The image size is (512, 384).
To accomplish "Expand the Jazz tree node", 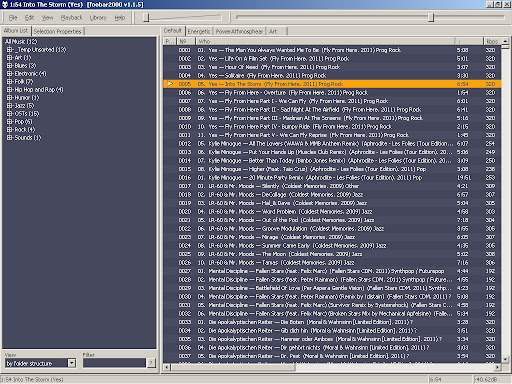I will (9, 106).
